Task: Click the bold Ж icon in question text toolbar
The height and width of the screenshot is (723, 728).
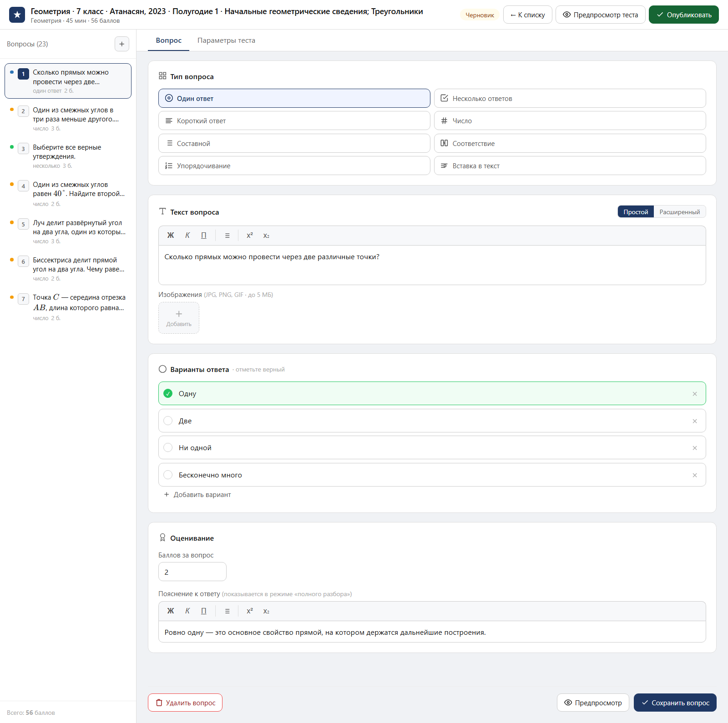Action: pyautogui.click(x=171, y=236)
